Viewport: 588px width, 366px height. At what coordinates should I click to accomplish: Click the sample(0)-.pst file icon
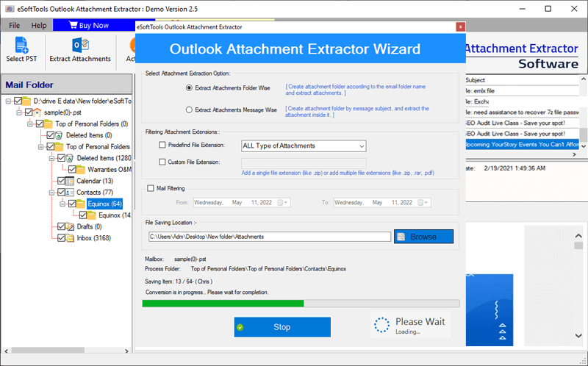[37, 112]
